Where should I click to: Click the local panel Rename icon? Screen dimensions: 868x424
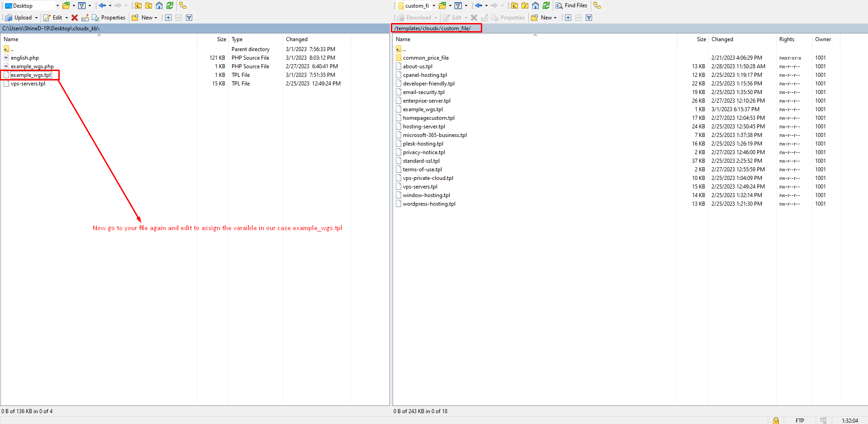tap(85, 18)
